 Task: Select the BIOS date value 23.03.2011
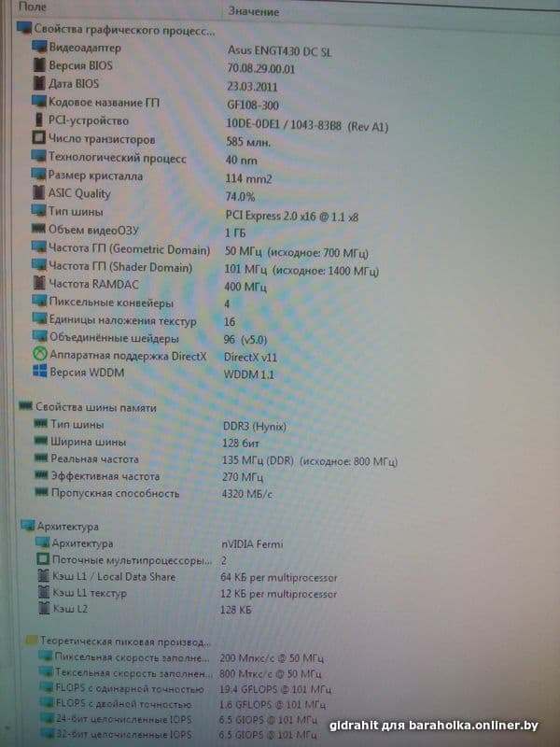[x=252, y=87]
